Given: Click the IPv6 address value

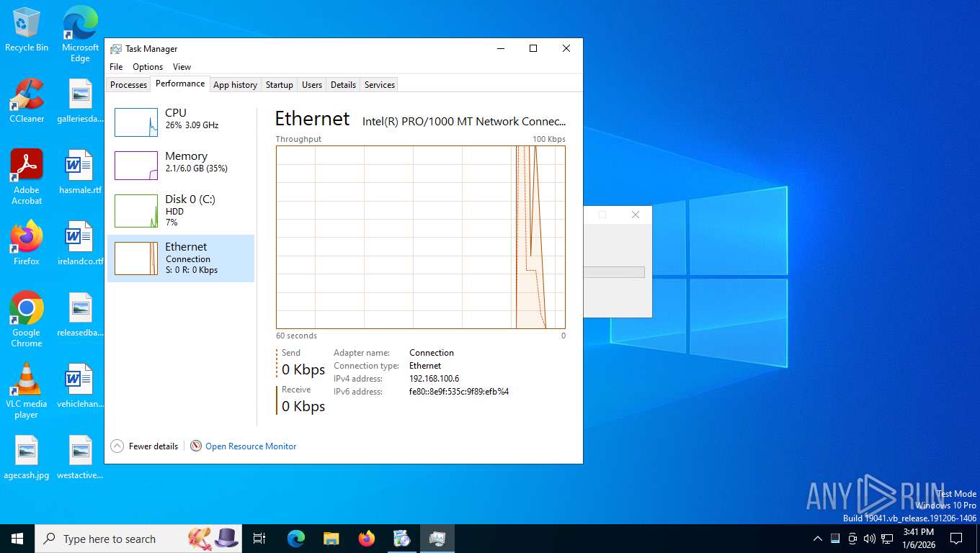Looking at the screenshot, I should pos(459,392).
